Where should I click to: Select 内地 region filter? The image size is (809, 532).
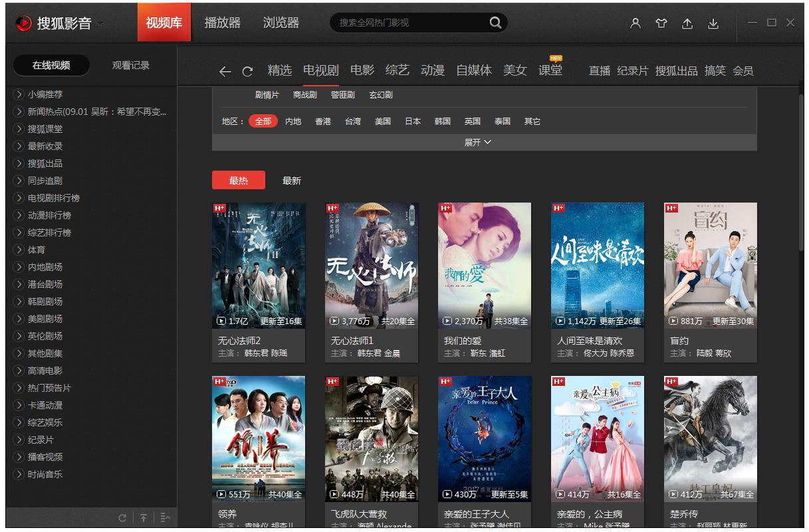(x=293, y=122)
